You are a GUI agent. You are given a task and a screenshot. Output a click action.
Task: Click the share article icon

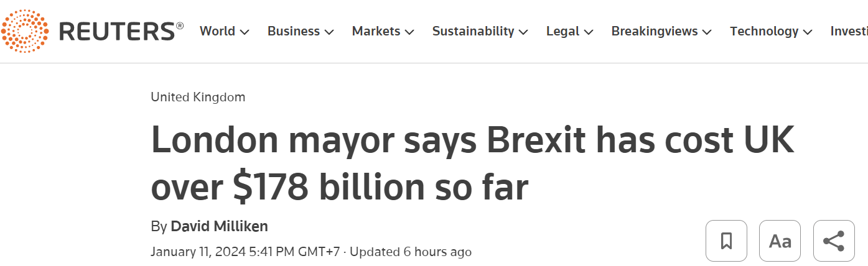click(x=833, y=241)
